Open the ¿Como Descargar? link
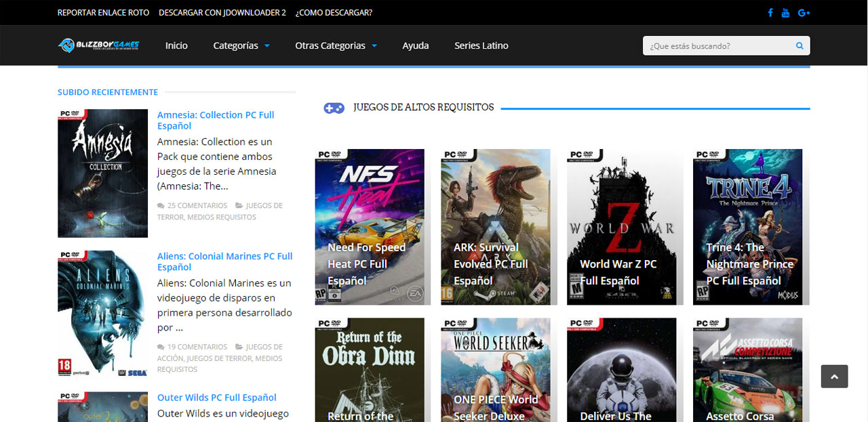The width and height of the screenshot is (868, 422). pos(334,13)
